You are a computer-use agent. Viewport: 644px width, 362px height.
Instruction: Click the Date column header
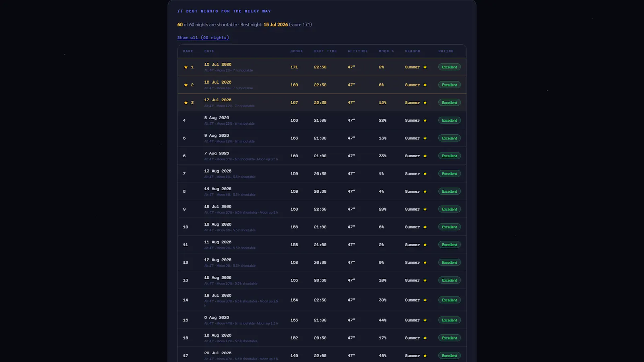(209, 51)
